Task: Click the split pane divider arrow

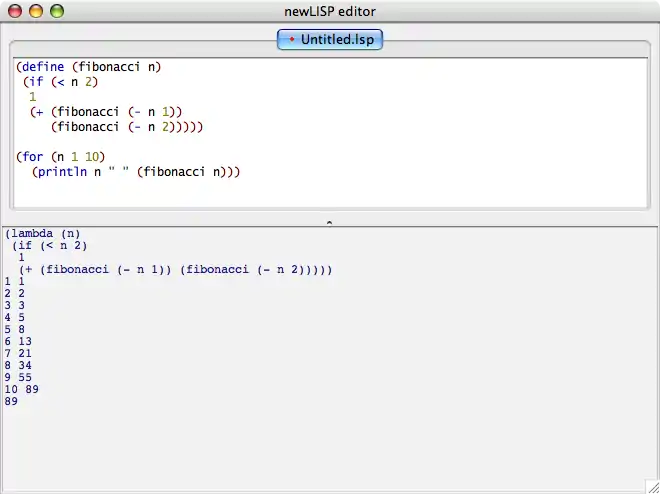Action: (330, 222)
